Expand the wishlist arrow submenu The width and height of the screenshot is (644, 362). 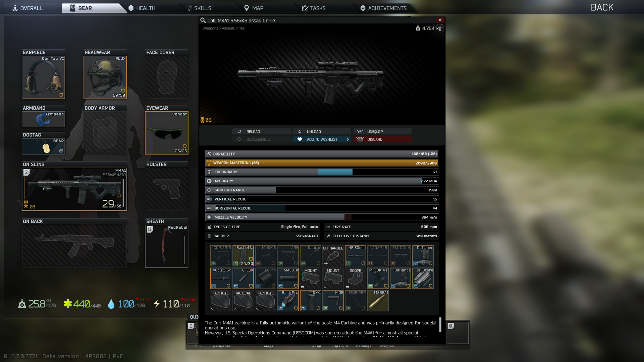348,139
